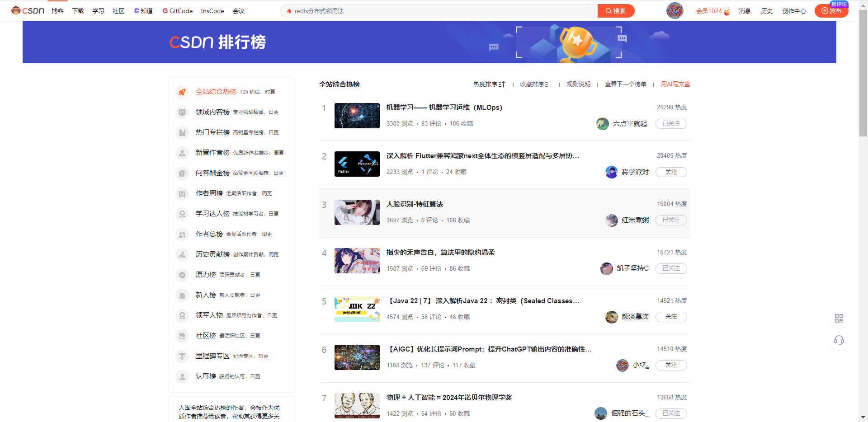Open the 规则说明 link
868x422 pixels.
click(x=579, y=84)
